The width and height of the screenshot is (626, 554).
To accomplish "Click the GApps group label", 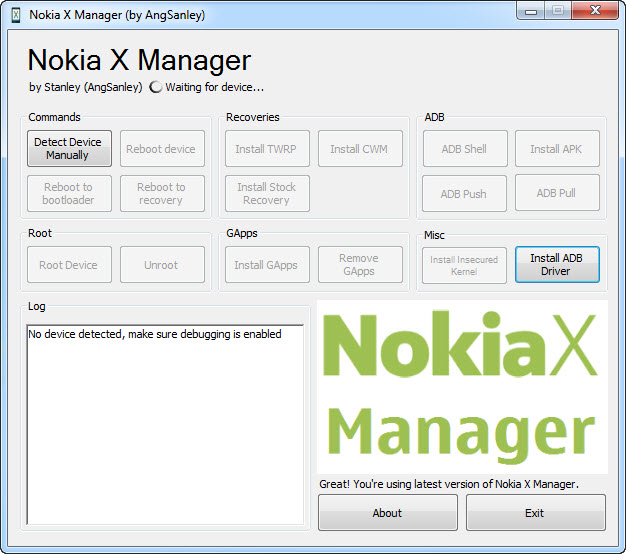I will pyautogui.click(x=242, y=233).
